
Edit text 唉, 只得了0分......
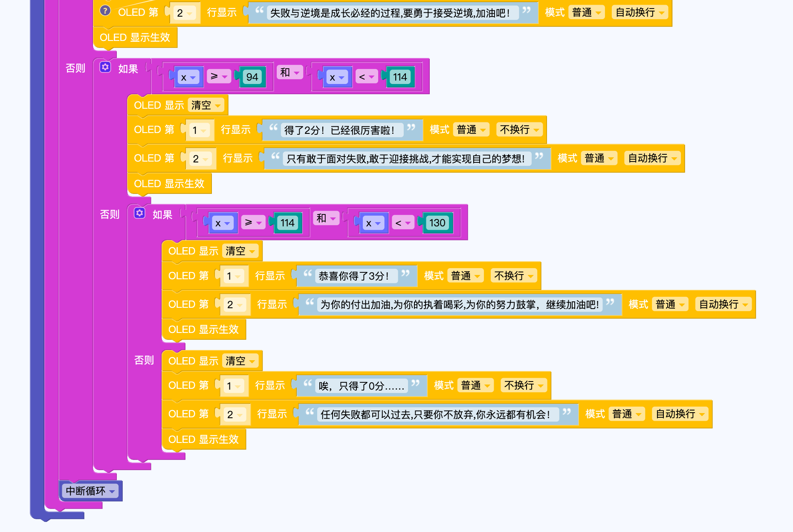pyautogui.click(x=362, y=386)
